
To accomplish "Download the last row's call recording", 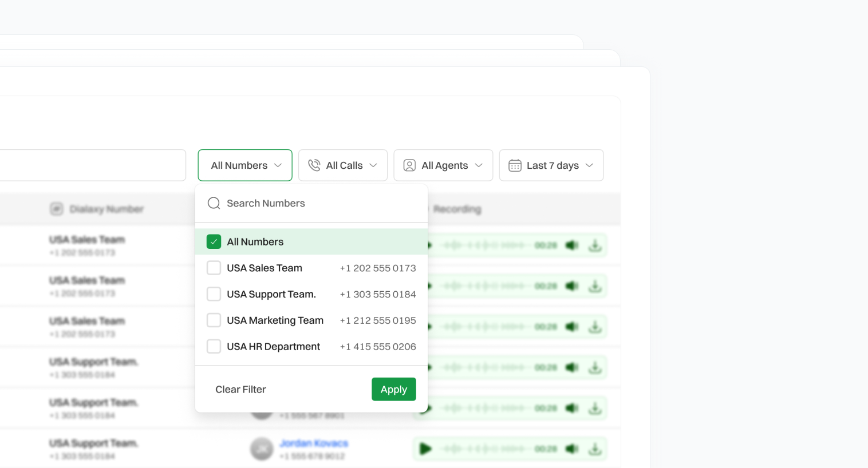I will pos(595,449).
